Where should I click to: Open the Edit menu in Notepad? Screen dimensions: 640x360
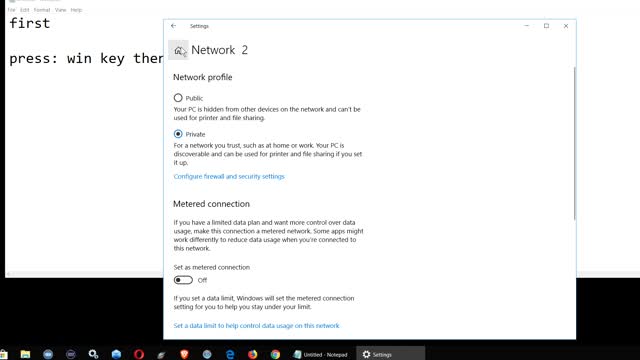[25, 10]
